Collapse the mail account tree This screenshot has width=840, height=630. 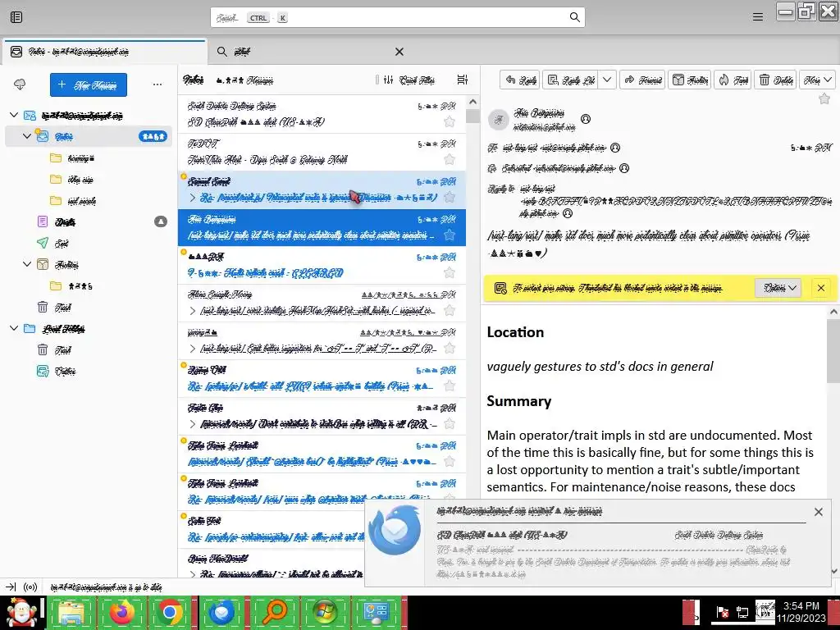click(15, 115)
